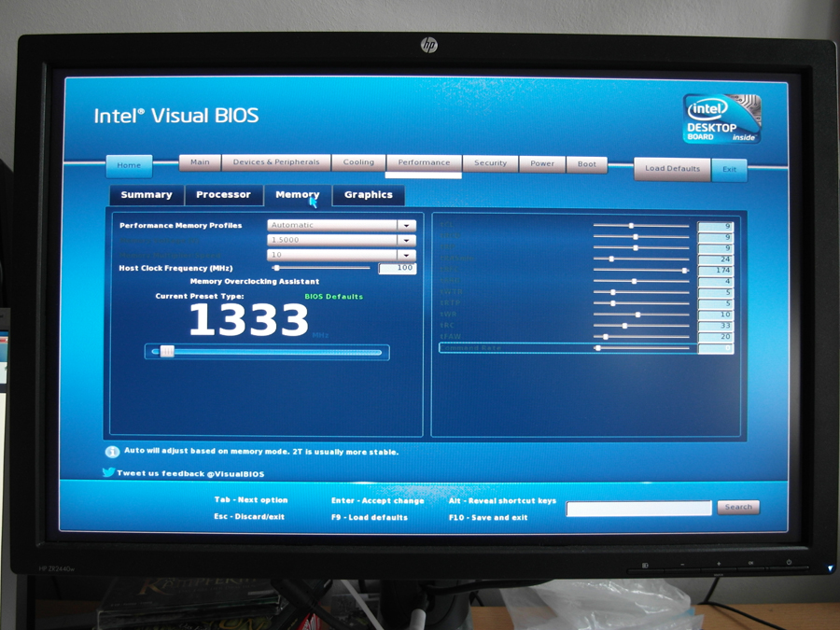Click the Intel Desktop Board logo
Image resolution: width=840 pixels, height=630 pixels.
[721, 119]
